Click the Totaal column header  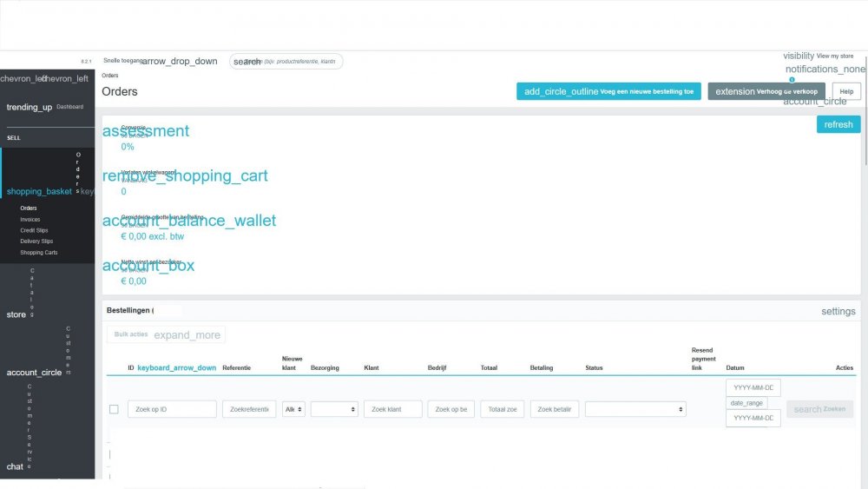pos(489,367)
